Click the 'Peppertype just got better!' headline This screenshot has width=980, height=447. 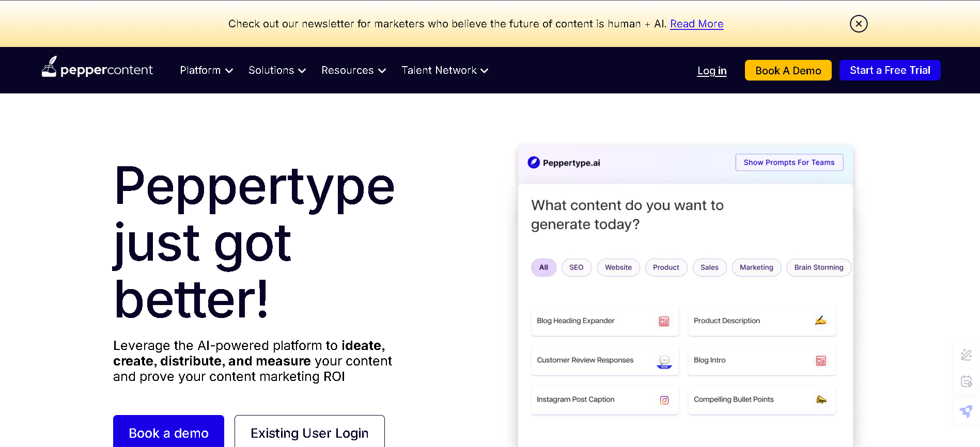tap(254, 243)
